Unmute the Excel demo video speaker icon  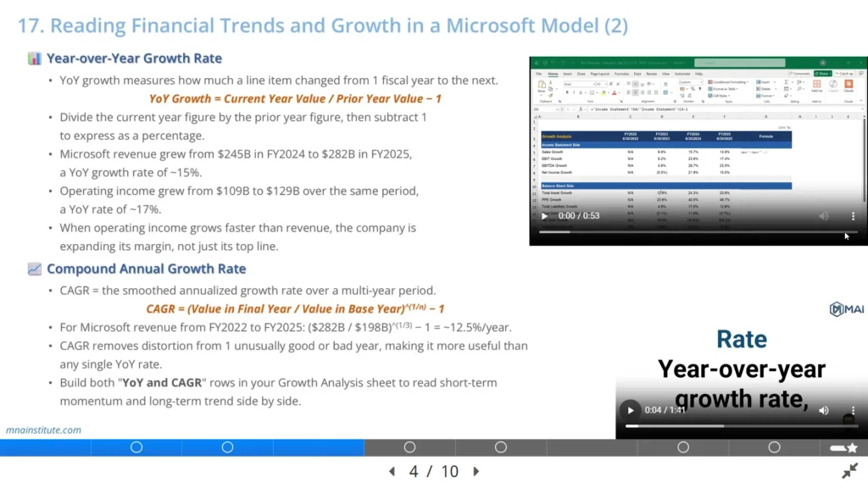[824, 216]
